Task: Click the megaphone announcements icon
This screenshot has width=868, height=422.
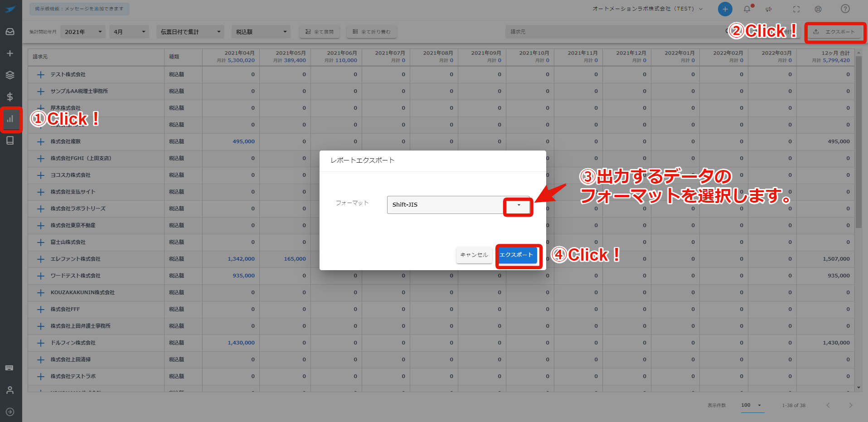Action: (769, 9)
